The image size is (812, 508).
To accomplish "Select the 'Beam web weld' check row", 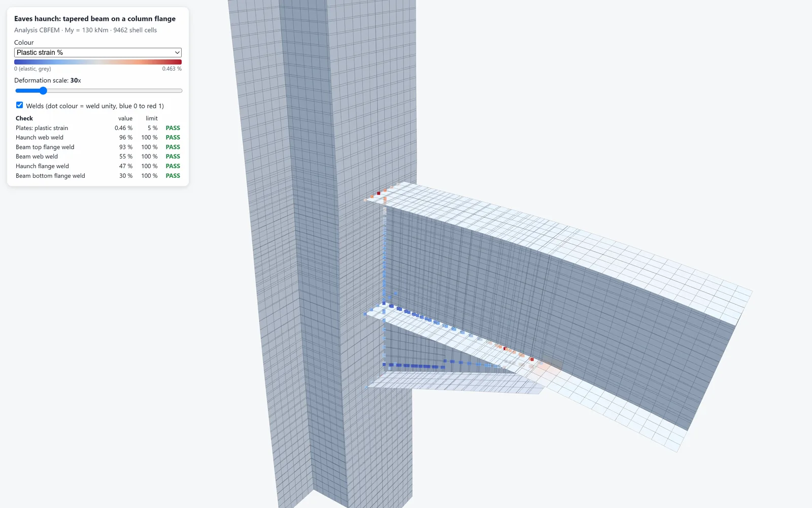I will 98,156.
